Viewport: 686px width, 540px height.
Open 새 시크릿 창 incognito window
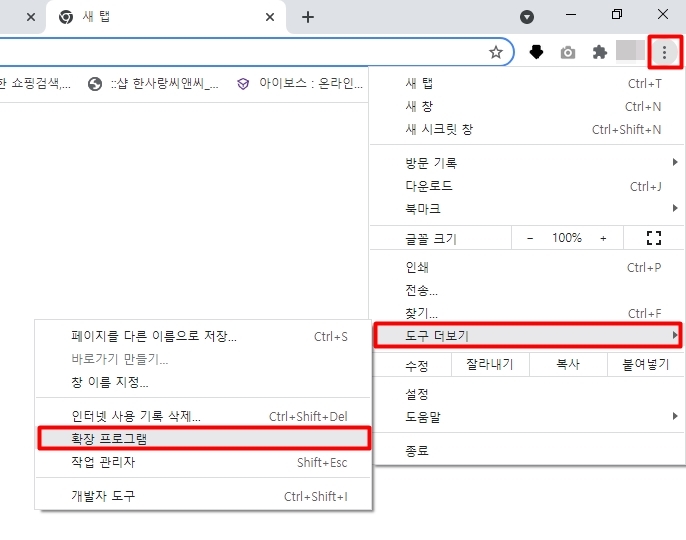click(527, 129)
